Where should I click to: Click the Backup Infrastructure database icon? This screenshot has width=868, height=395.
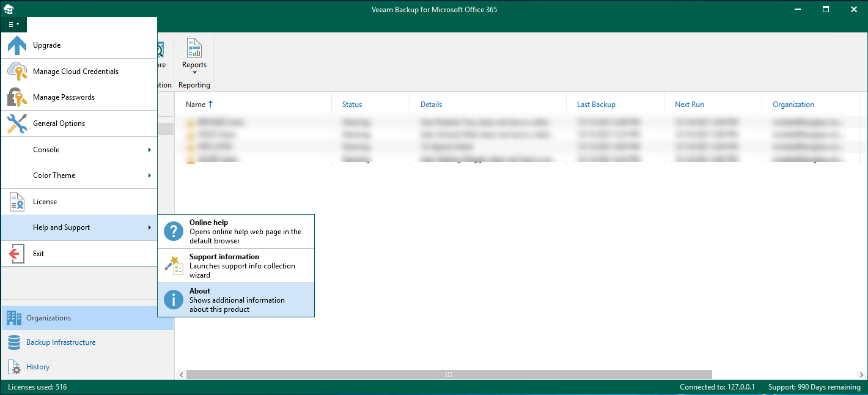[13, 342]
